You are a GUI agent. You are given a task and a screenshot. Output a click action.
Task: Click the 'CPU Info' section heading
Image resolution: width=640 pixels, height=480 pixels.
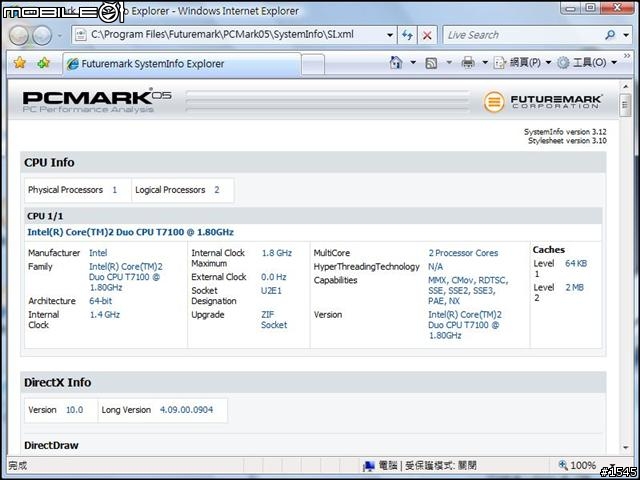[49, 162]
